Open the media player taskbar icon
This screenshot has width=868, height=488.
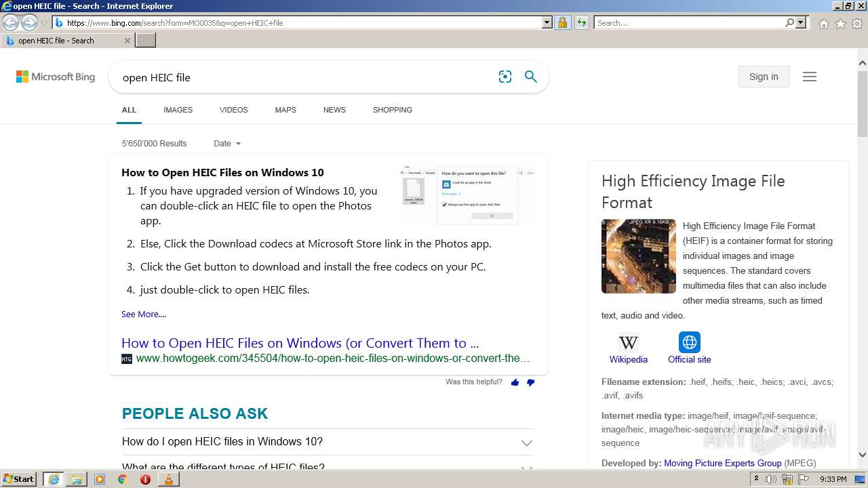(x=100, y=479)
